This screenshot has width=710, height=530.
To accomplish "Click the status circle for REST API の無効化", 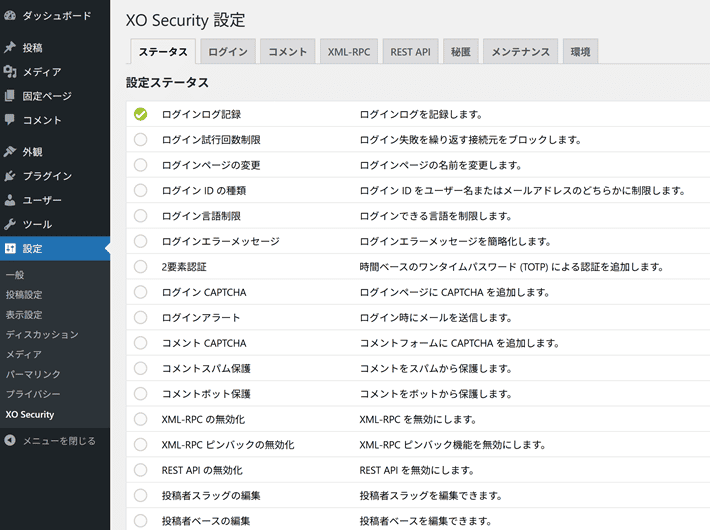I will coord(140,470).
